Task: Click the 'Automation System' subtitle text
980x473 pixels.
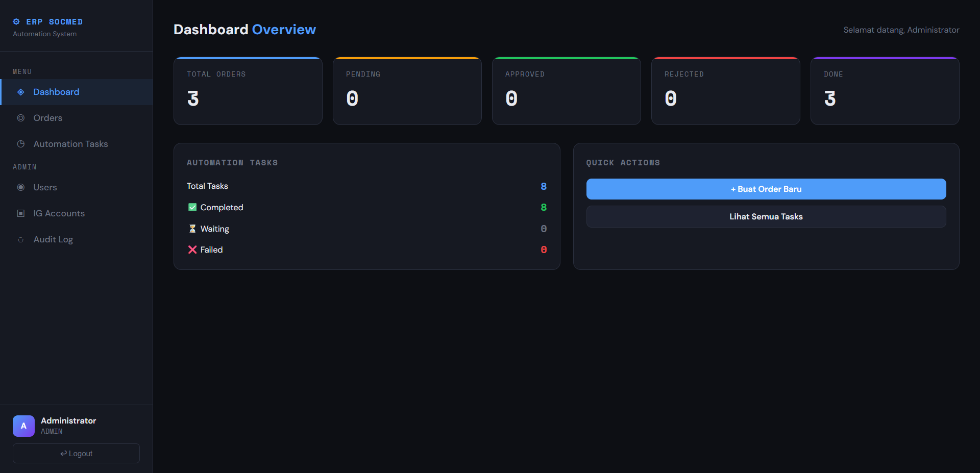Action: pyautogui.click(x=45, y=34)
